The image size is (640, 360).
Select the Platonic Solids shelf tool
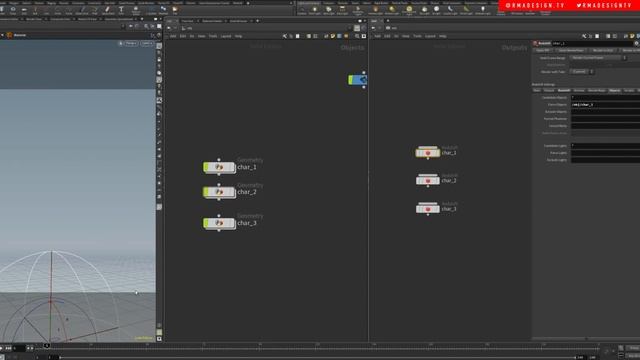[x=136, y=10]
